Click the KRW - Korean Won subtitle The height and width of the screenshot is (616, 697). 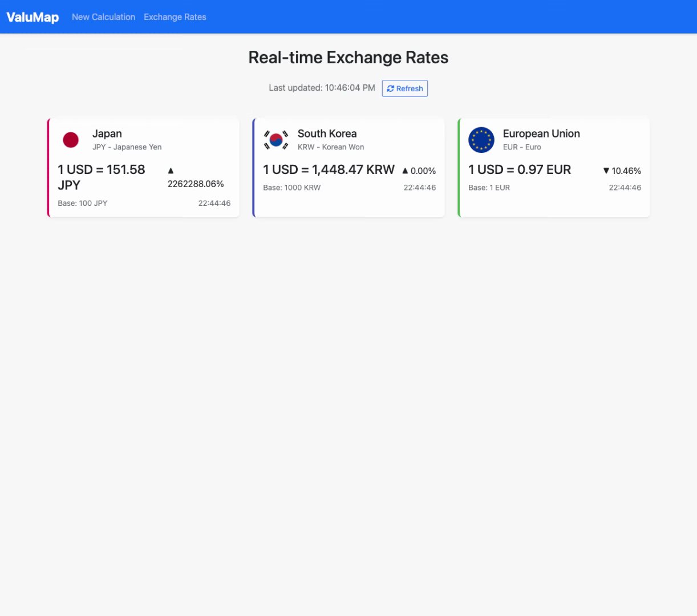pyautogui.click(x=331, y=147)
